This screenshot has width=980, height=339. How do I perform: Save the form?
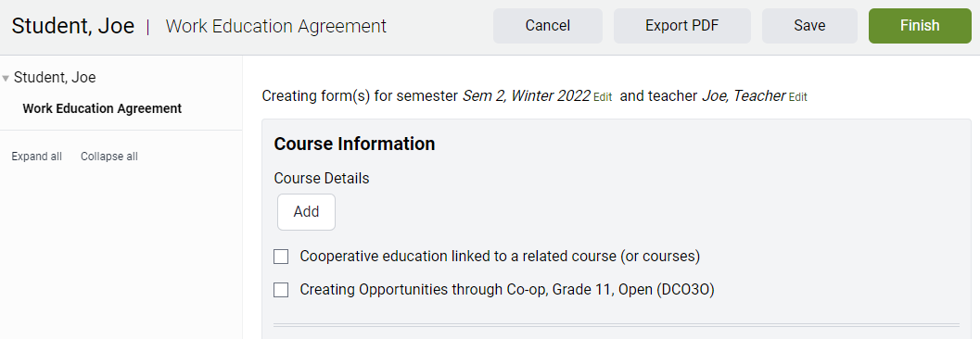pyautogui.click(x=809, y=26)
